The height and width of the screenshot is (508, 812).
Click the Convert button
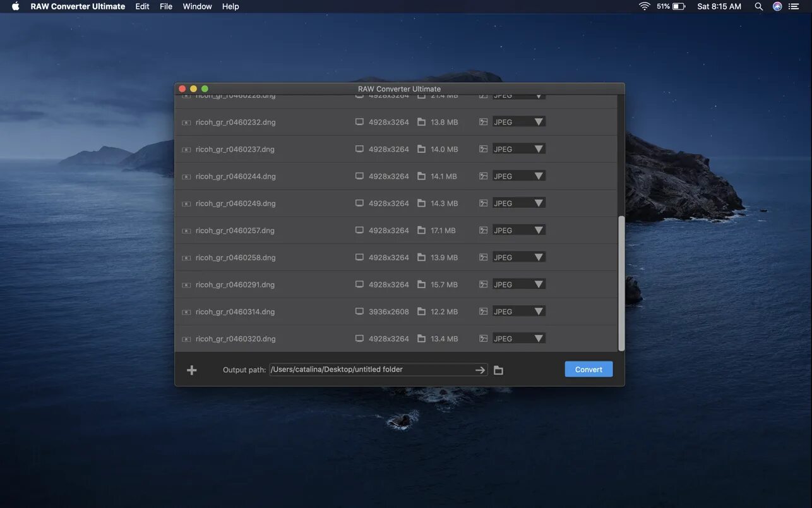point(588,370)
